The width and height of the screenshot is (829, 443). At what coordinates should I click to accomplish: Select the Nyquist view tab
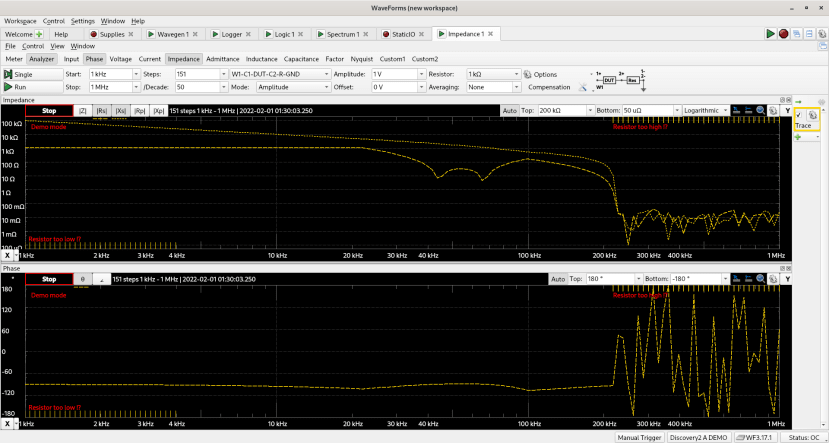362,59
